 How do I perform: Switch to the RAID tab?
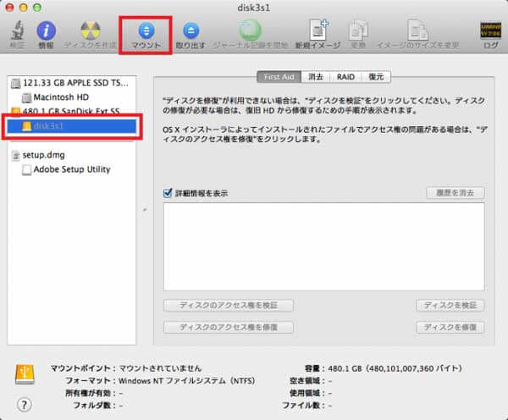coord(345,76)
